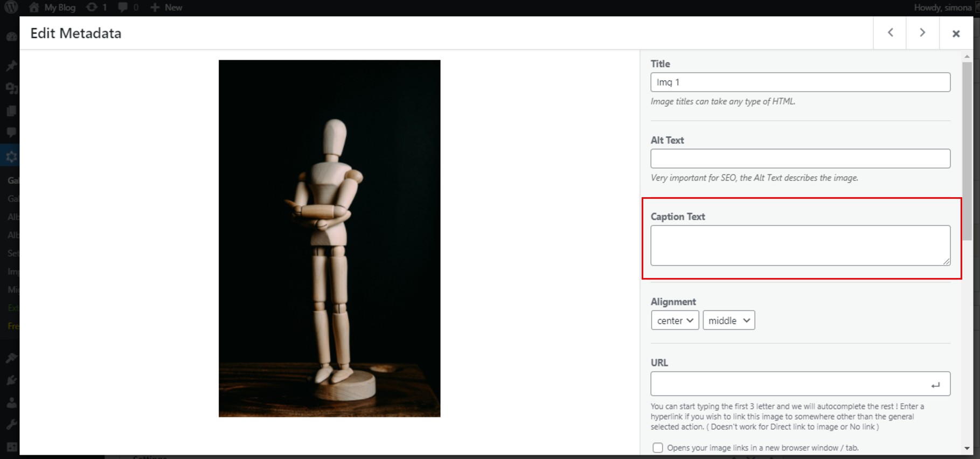Screen dimensions: 980x459
Task: Go to the next image with the right arrow
Action: (922, 33)
